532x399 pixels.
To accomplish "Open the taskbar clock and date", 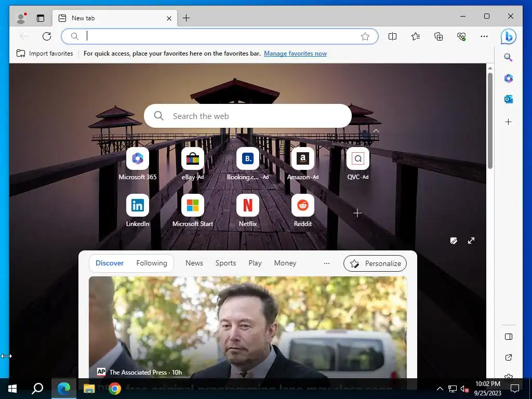I will point(487,389).
